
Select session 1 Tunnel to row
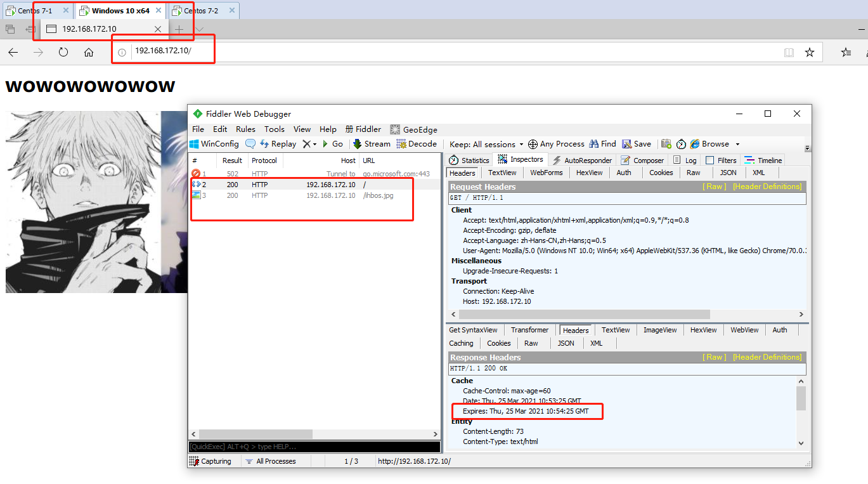pyautogui.click(x=315, y=174)
